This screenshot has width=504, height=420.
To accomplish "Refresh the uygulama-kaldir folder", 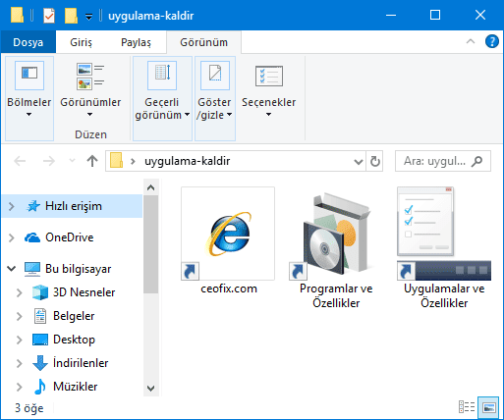I will point(374,161).
